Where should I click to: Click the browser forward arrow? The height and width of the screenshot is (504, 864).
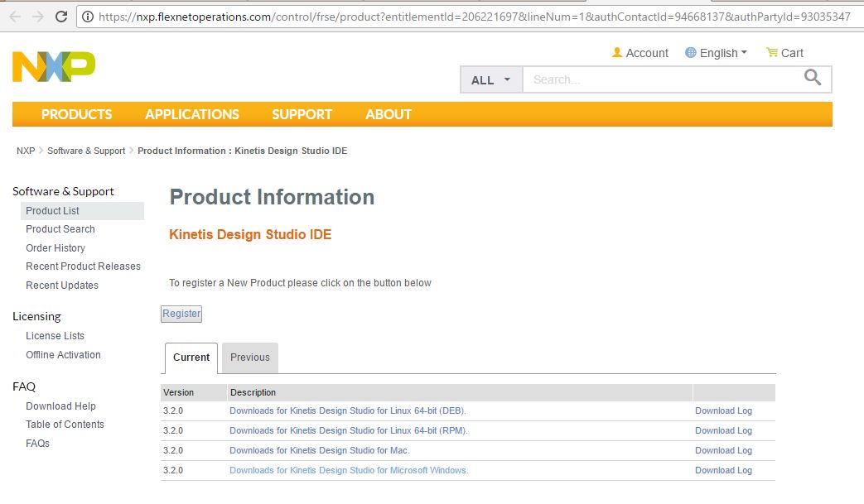[37, 17]
